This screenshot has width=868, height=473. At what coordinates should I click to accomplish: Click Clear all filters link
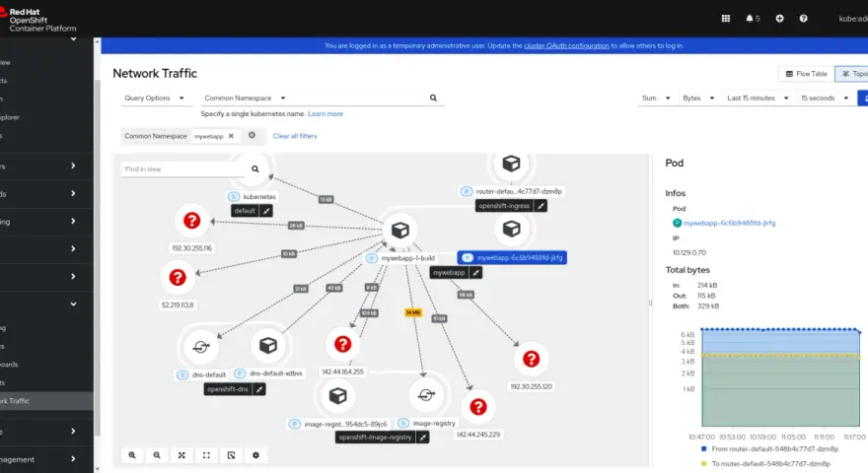pyautogui.click(x=295, y=136)
